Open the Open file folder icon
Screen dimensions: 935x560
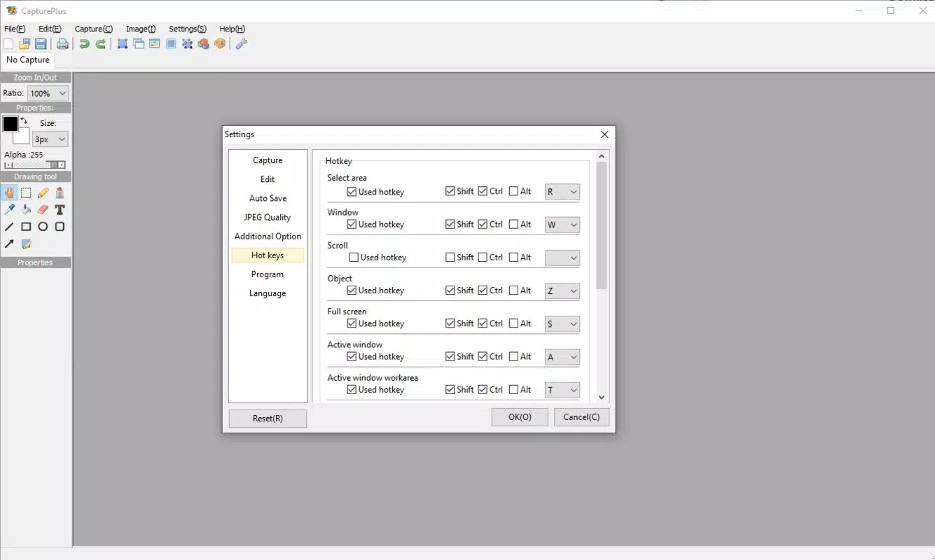click(25, 44)
